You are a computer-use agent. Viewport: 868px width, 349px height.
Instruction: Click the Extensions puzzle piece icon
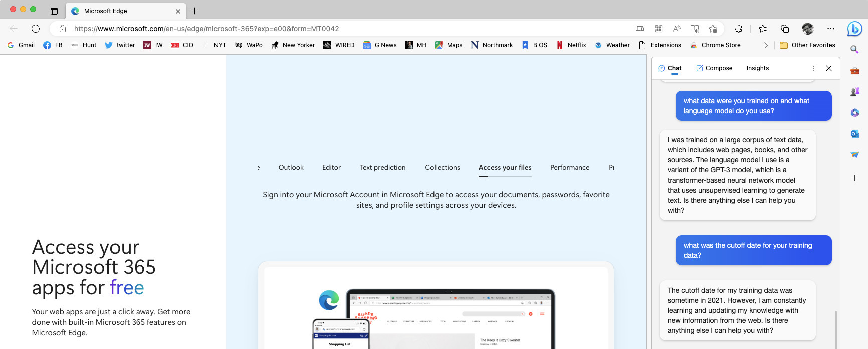pos(738,29)
